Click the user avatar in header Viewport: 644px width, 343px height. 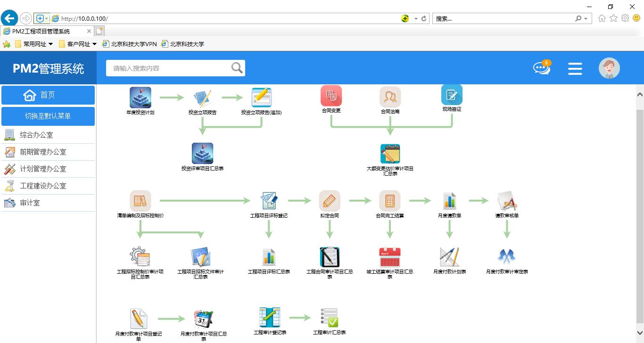(609, 68)
